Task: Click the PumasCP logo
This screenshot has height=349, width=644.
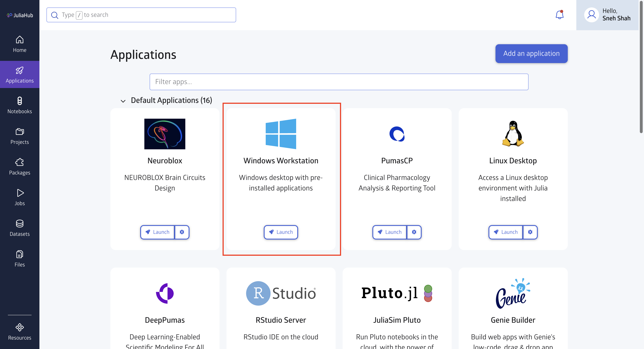Action: click(x=397, y=134)
